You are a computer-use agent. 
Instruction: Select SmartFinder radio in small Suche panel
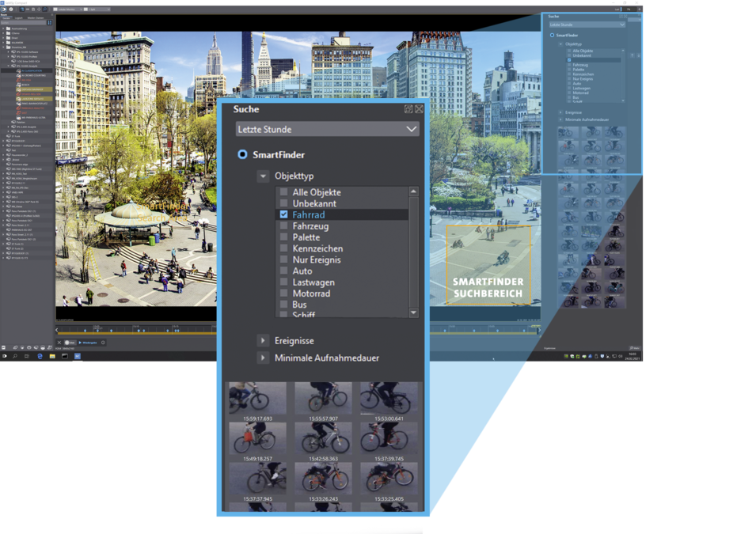[x=552, y=35]
